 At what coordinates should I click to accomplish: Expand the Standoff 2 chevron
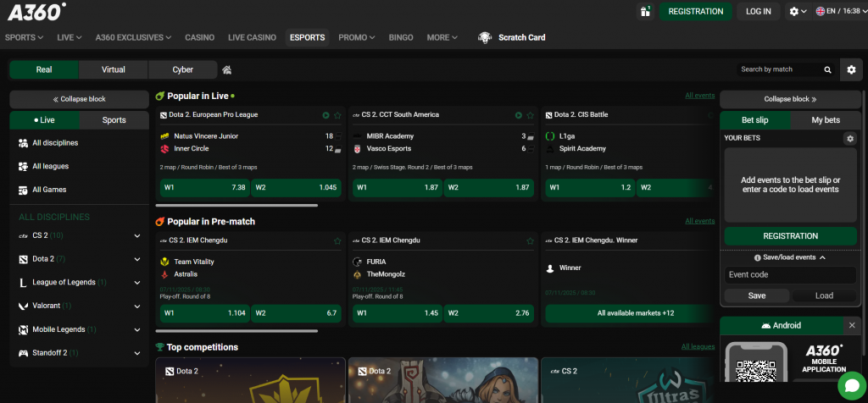click(137, 353)
